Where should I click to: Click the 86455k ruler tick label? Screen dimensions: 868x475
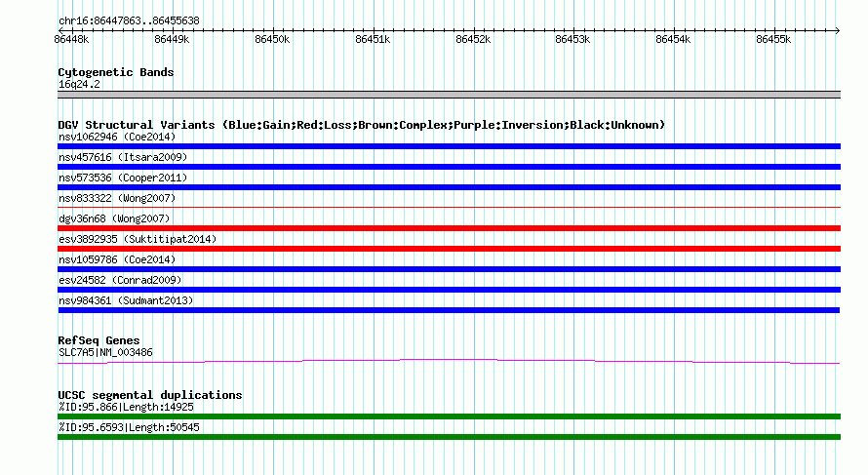(x=773, y=39)
